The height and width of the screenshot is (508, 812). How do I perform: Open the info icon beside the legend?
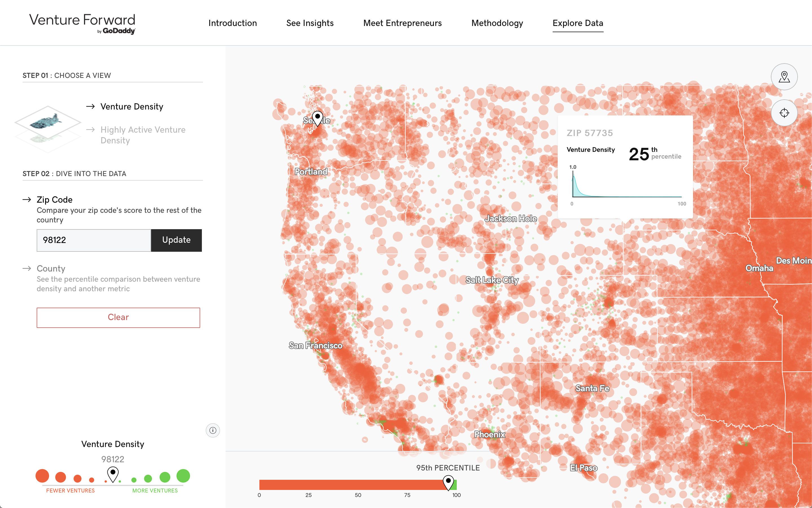tap(213, 430)
